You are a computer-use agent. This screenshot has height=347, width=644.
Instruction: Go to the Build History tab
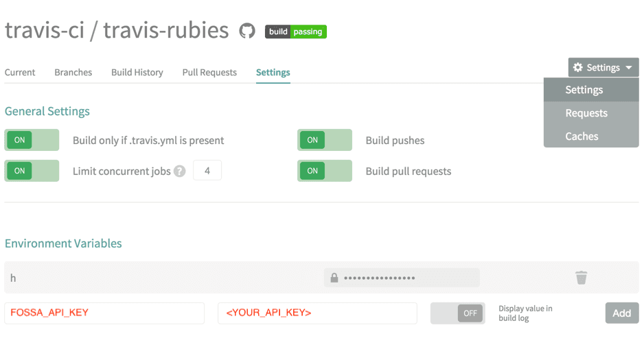coord(137,72)
